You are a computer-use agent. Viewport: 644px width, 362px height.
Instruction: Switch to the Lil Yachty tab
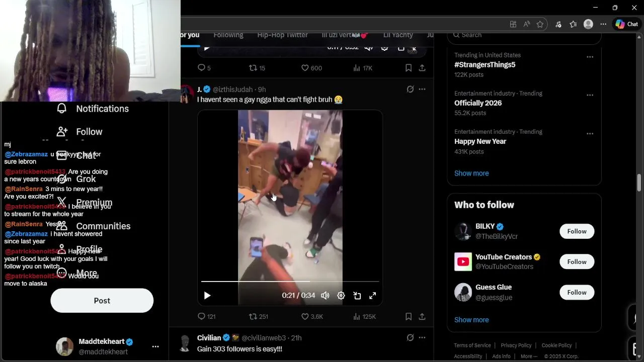(x=398, y=35)
